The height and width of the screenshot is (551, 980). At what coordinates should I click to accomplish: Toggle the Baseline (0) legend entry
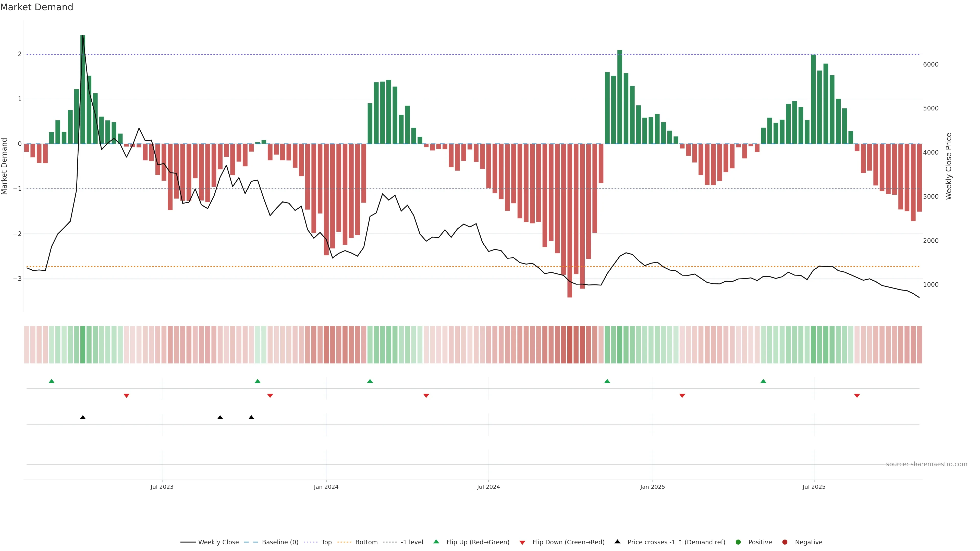click(x=280, y=542)
